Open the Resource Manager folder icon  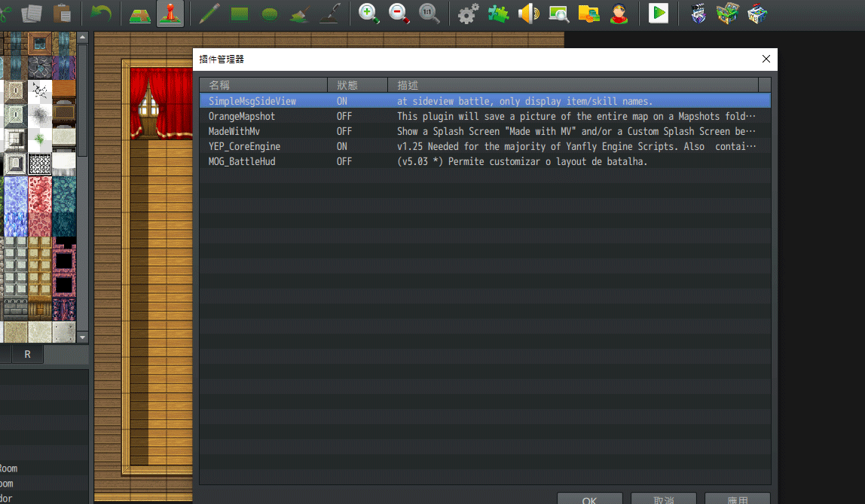tap(589, 14)
